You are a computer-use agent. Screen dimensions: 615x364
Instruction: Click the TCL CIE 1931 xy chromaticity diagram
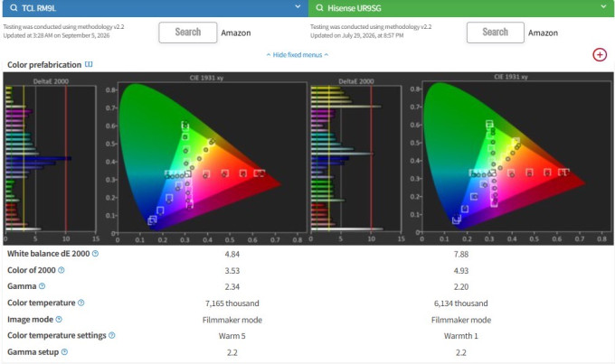point(207,159)
